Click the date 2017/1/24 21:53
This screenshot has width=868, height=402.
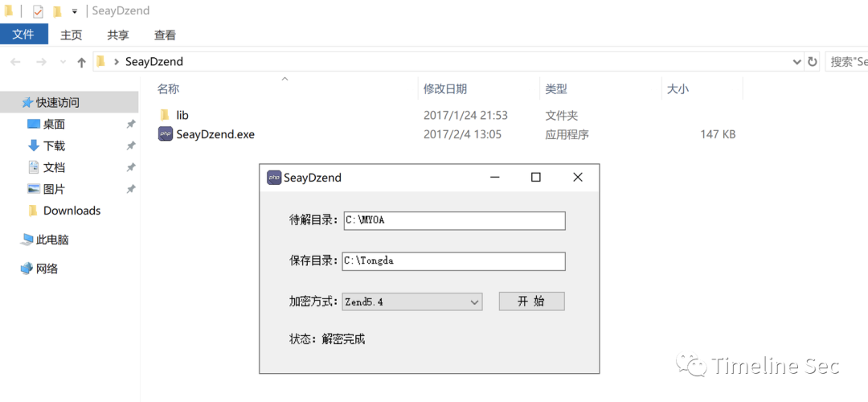pyautogui.click(x=465, y=115)
